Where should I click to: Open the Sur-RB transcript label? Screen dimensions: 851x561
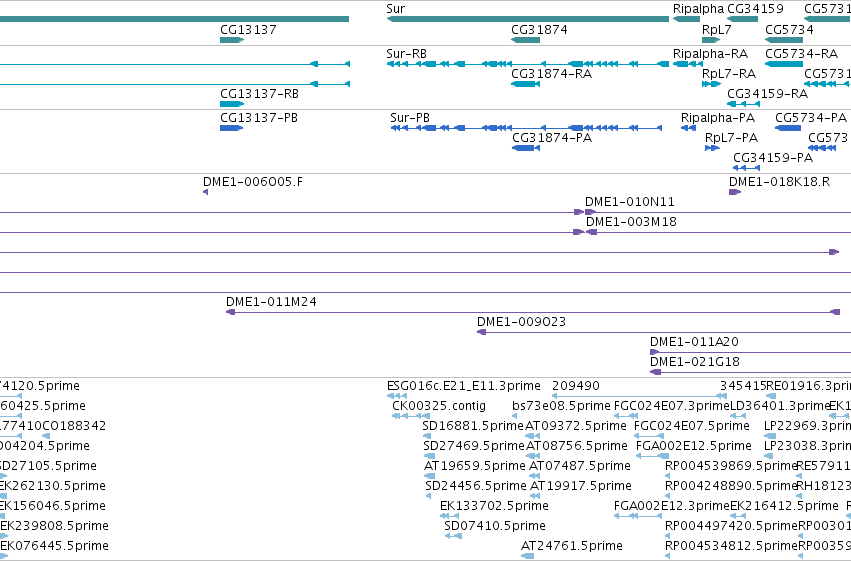click(407, 54)
